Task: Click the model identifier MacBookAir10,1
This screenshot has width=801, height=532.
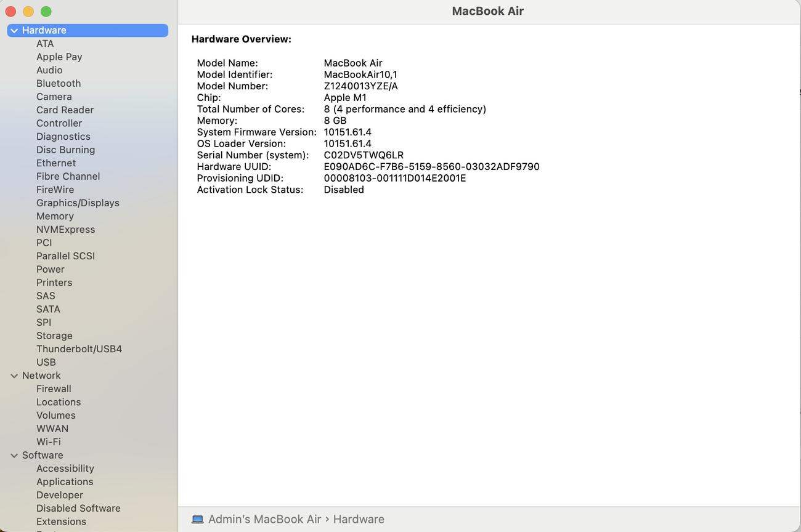Action: click(360, 75)
